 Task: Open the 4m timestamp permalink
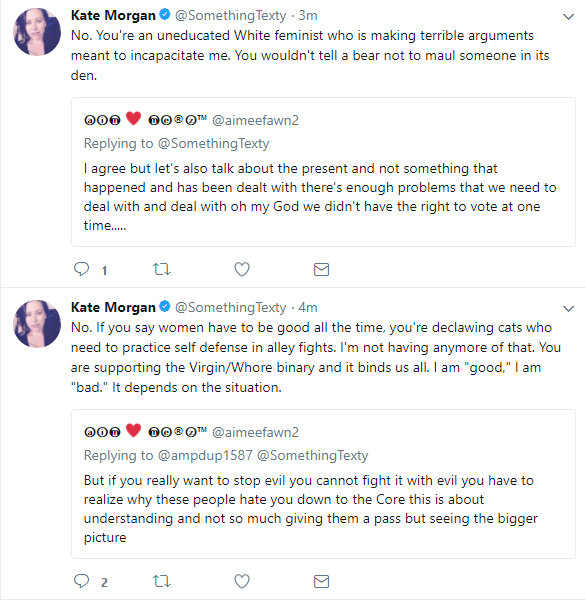coord(308,307)
